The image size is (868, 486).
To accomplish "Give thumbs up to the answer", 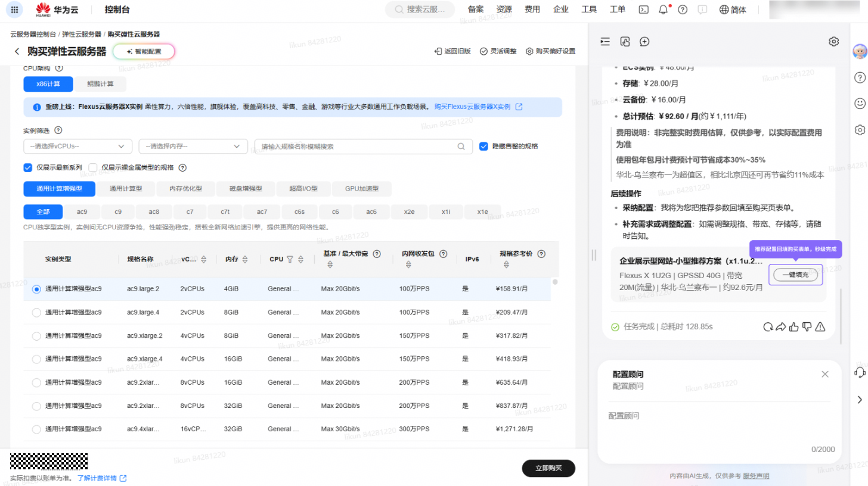I will (x=793, y=326).
